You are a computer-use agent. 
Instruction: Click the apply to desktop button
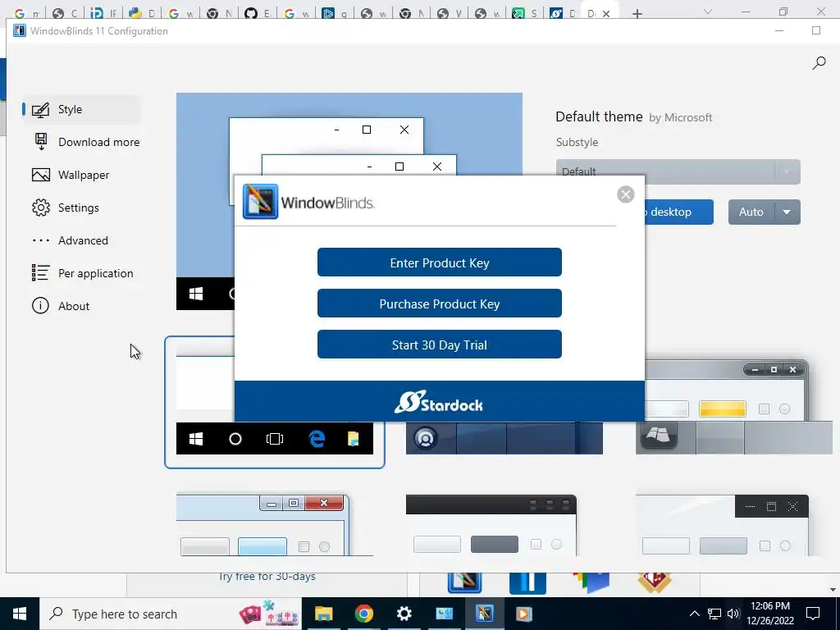pos(678,212)
